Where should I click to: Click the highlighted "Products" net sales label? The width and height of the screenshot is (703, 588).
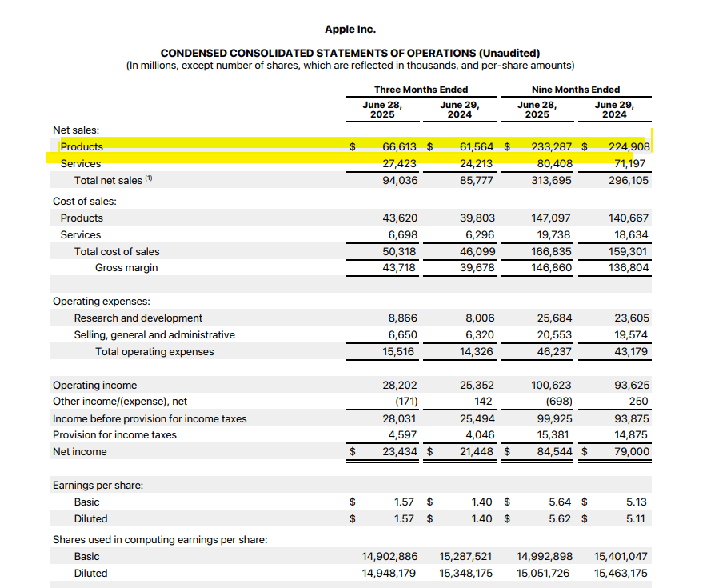pos(82,146)
